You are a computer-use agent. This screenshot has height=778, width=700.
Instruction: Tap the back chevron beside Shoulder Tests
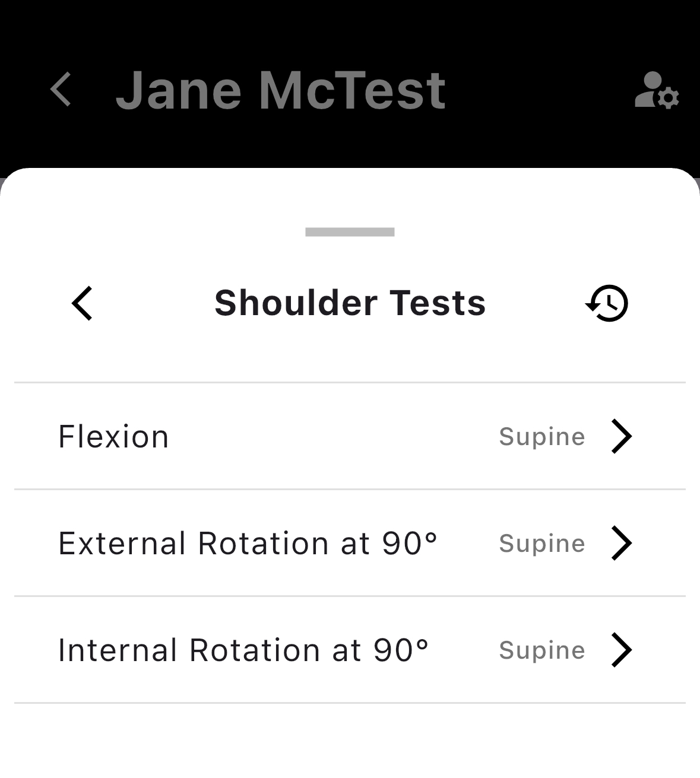point(82,303)
